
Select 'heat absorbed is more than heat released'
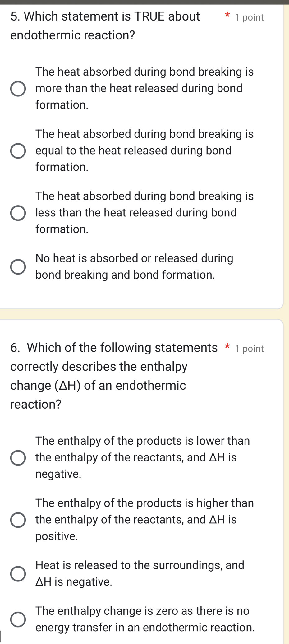click(x=19, y=89)
